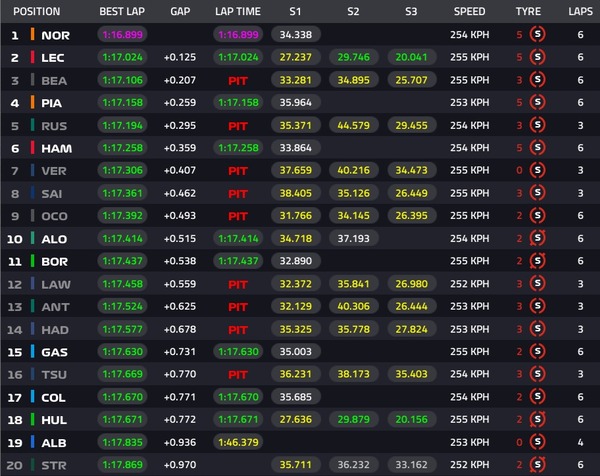This screenshot has width=600, height=476.
Task: Click the tyre icon in HAM's row
Action: (538, 147)
